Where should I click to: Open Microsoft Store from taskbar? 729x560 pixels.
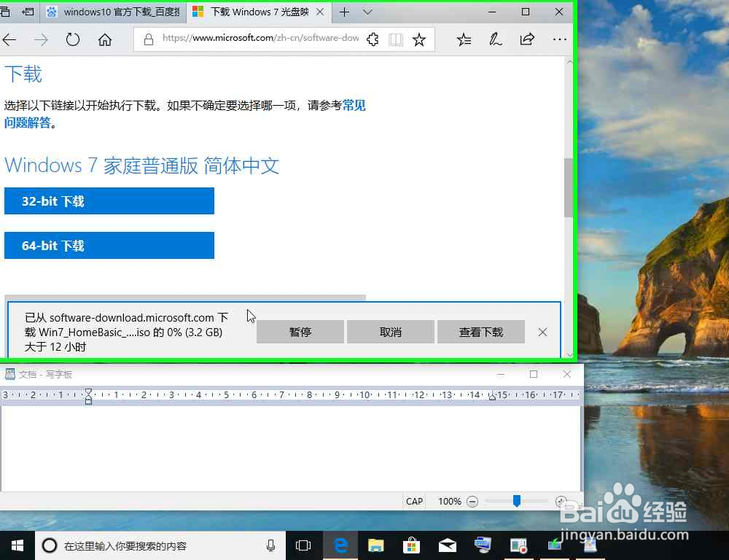(411, 545)
